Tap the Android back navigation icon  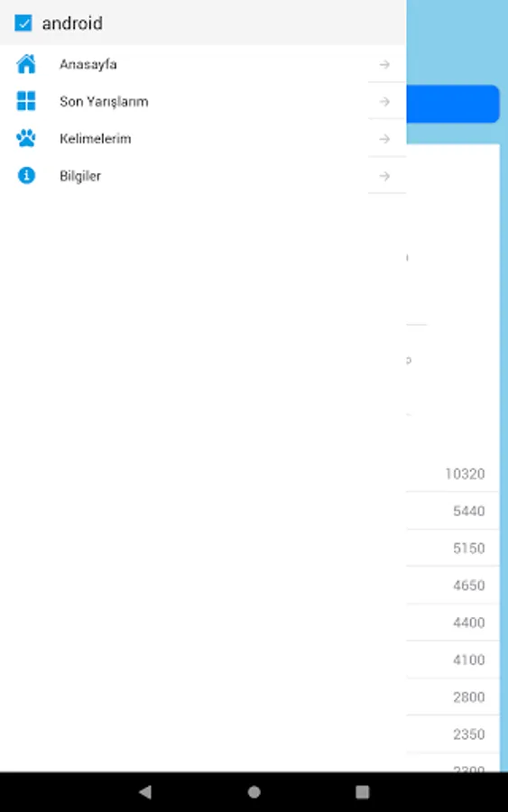(145, 791)
